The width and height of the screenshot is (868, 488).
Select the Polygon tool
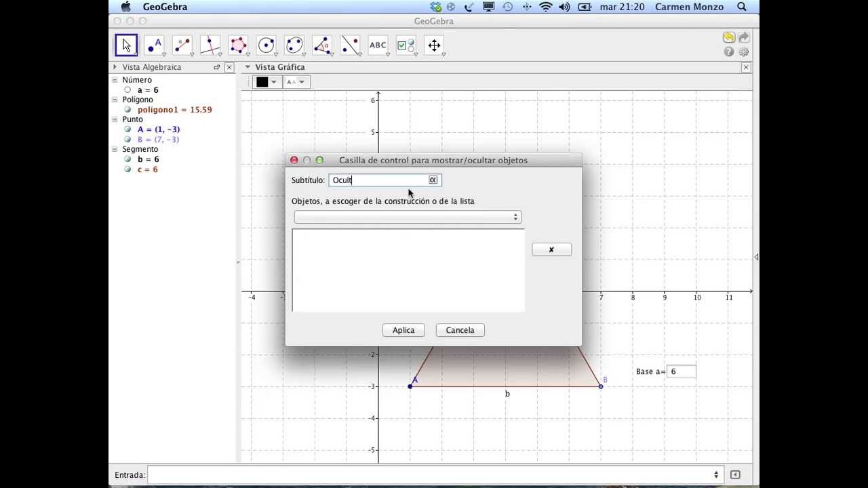point(238,45)
